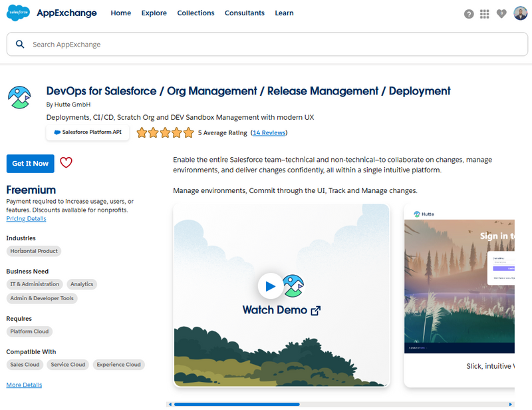Select the Sales Cloud tag
Viewport: 532px width, 410px height.
(25, 365)
